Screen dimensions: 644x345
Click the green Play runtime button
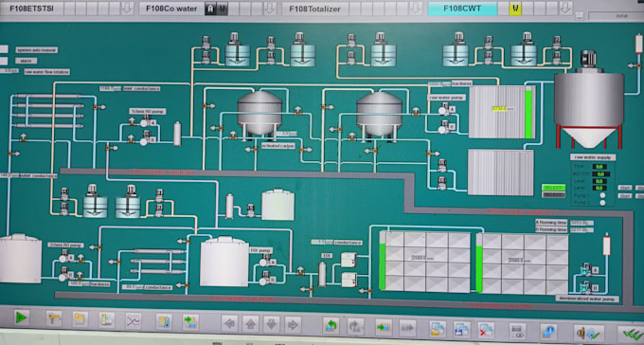click(x=21, y=318)
